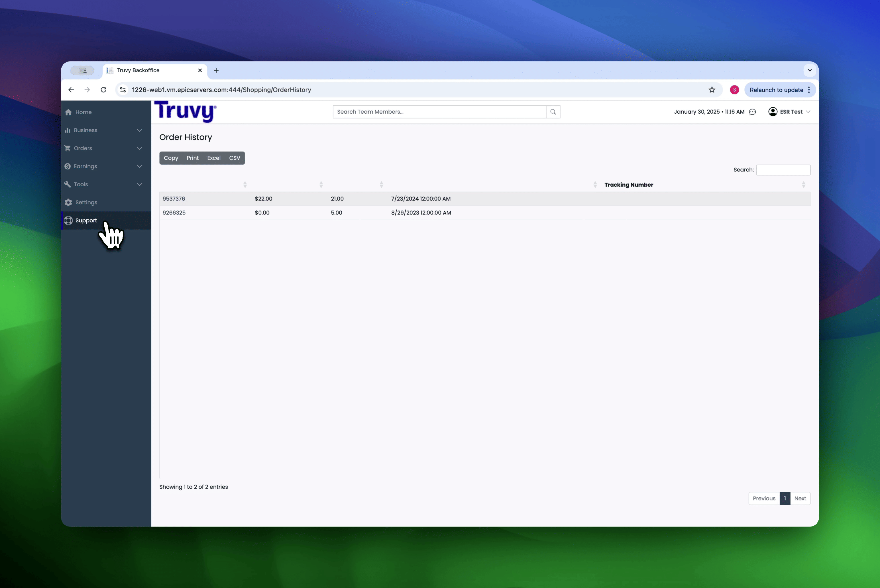Go back using browser back arrow
Screen dimensions: 880x588
[71, 90]
